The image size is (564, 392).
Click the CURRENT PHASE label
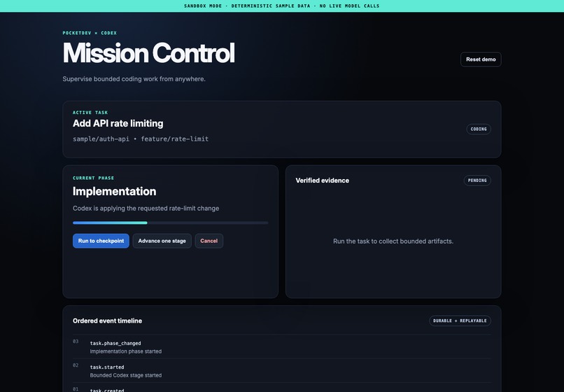(x=93, y=178)
